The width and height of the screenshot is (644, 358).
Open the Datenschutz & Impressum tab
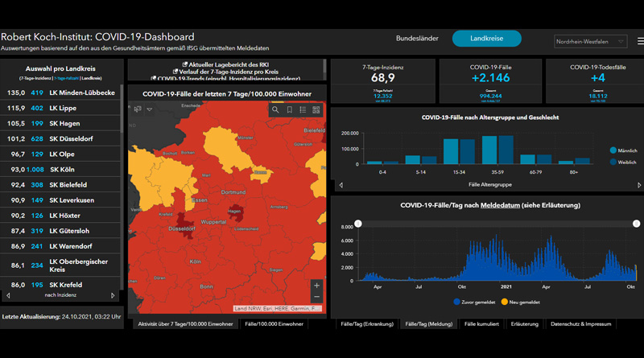(x=580, y=324)
